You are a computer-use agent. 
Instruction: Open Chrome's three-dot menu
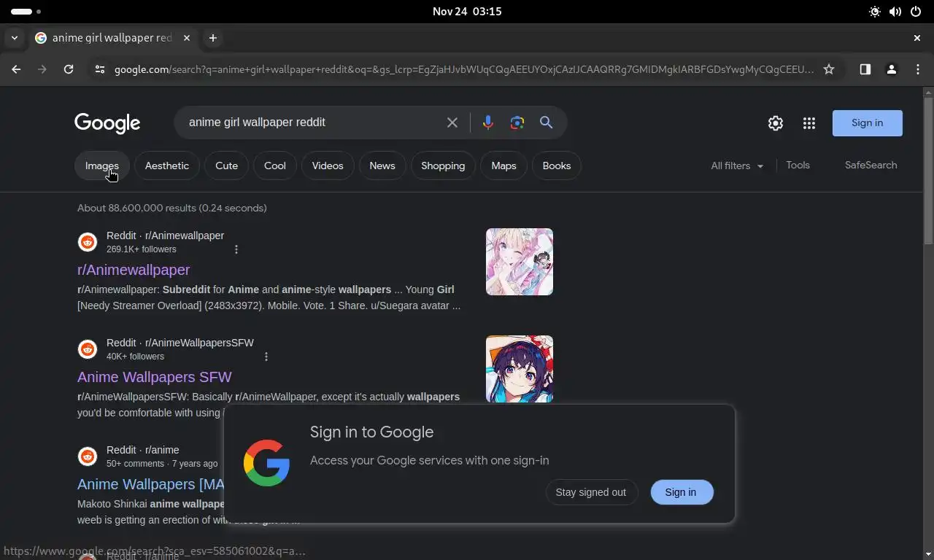(x=918, y=69)
